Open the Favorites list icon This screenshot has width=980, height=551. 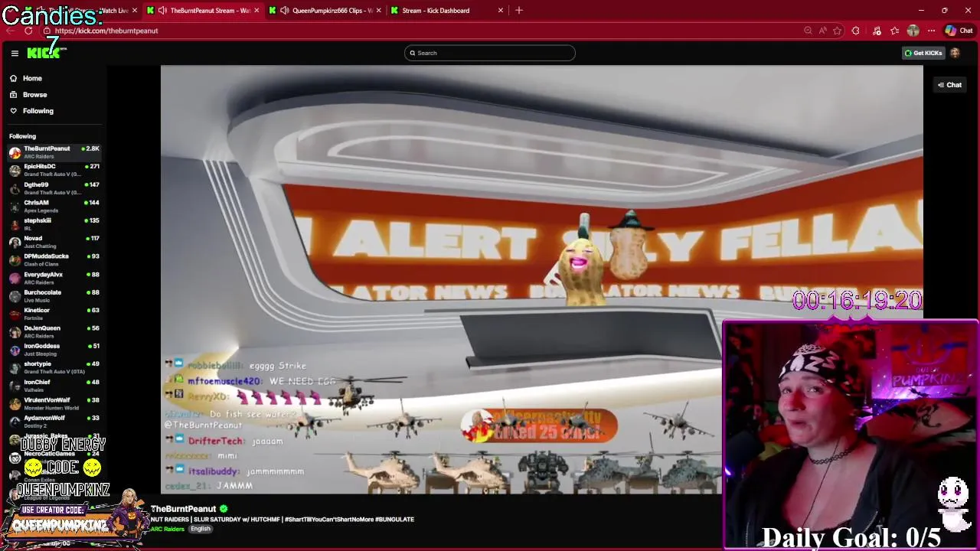click(x=894, y=31)
